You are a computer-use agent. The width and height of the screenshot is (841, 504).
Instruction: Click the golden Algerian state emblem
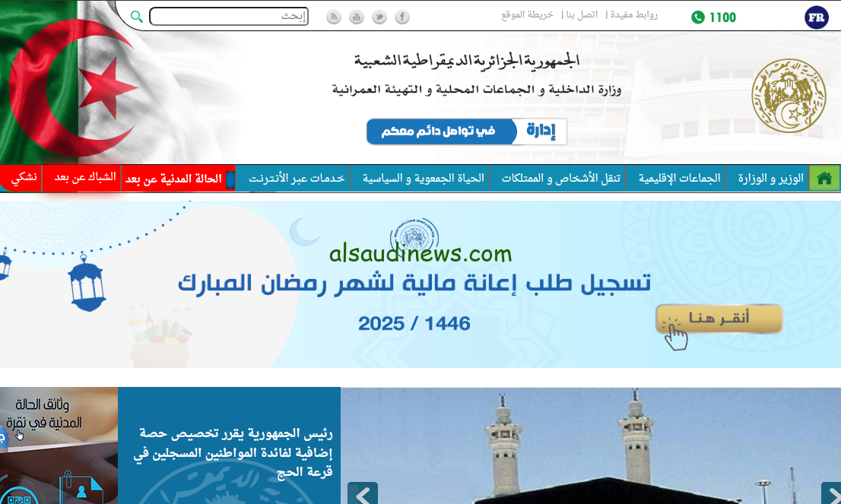click(789, 96)
